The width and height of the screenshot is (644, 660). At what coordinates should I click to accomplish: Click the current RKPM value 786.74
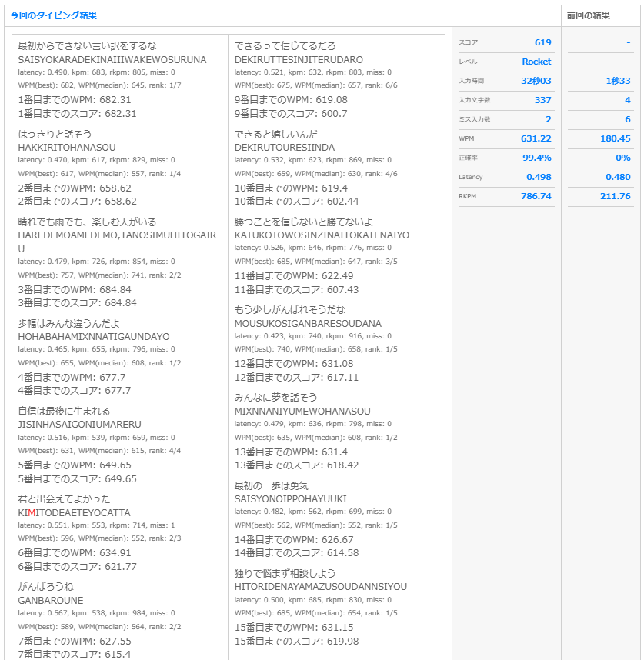536,196
